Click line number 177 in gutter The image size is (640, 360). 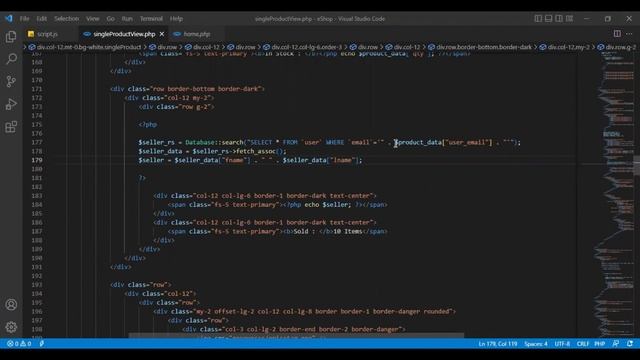tap(37, 142)
